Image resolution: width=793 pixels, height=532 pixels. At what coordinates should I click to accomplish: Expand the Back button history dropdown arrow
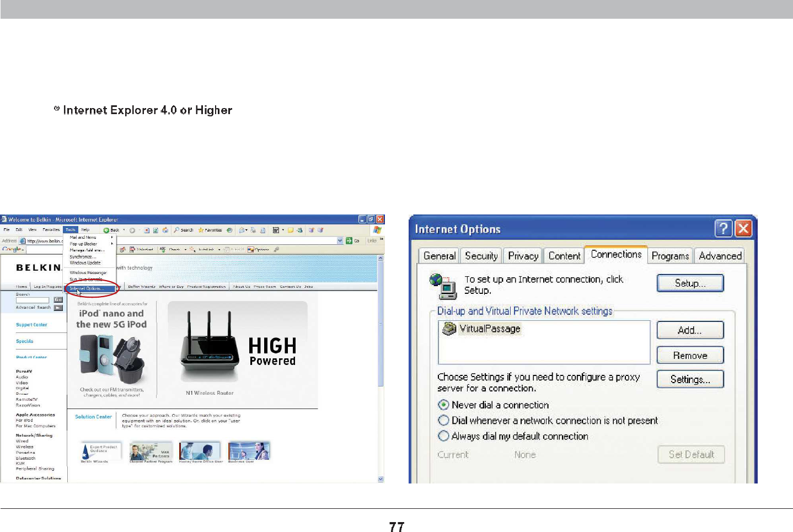(124, 230)
